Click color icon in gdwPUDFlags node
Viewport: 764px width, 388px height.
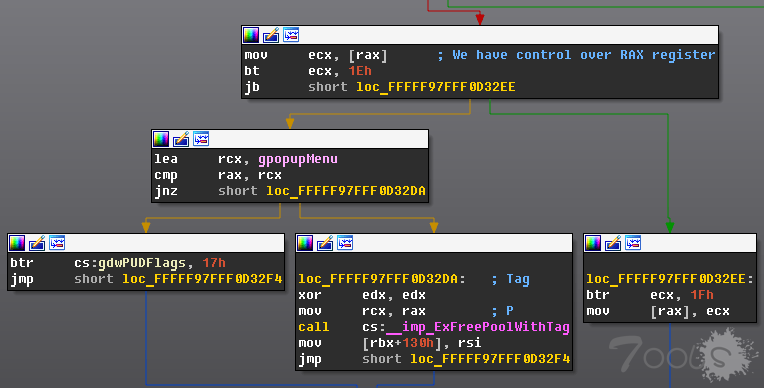tap(17, 243)
